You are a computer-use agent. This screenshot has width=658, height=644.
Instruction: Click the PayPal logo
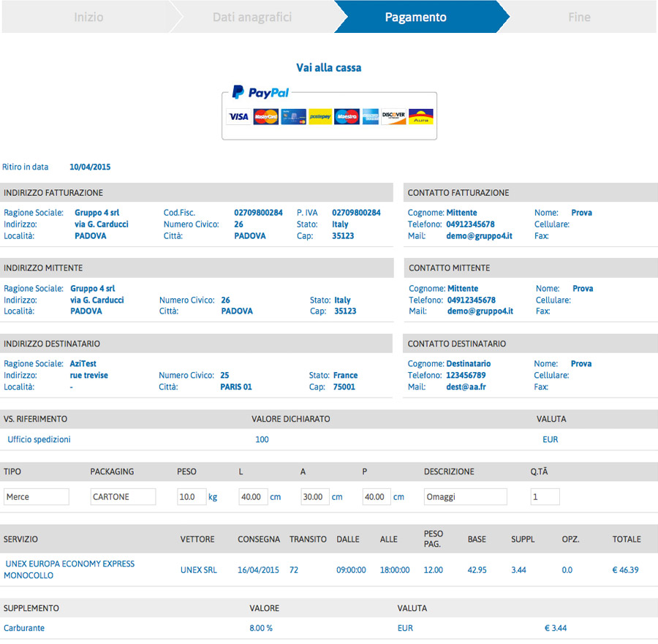click(260, 93)
